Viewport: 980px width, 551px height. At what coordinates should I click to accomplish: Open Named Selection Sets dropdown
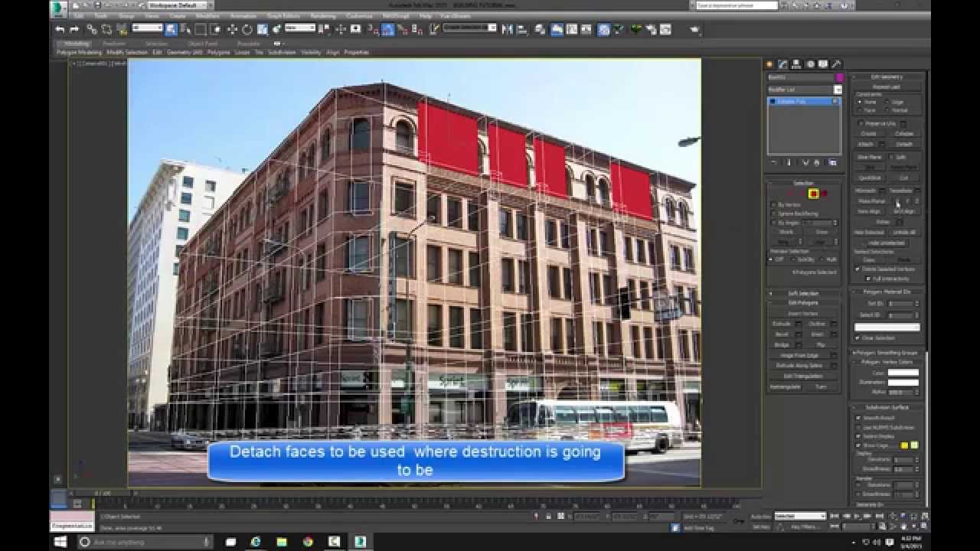pyautogui.click(x=469, y=28)
